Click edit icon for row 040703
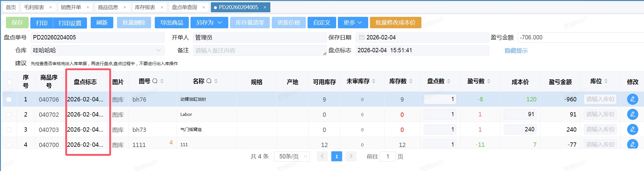The width and height of the screenshot is (644, 171). tap(633, 130)
